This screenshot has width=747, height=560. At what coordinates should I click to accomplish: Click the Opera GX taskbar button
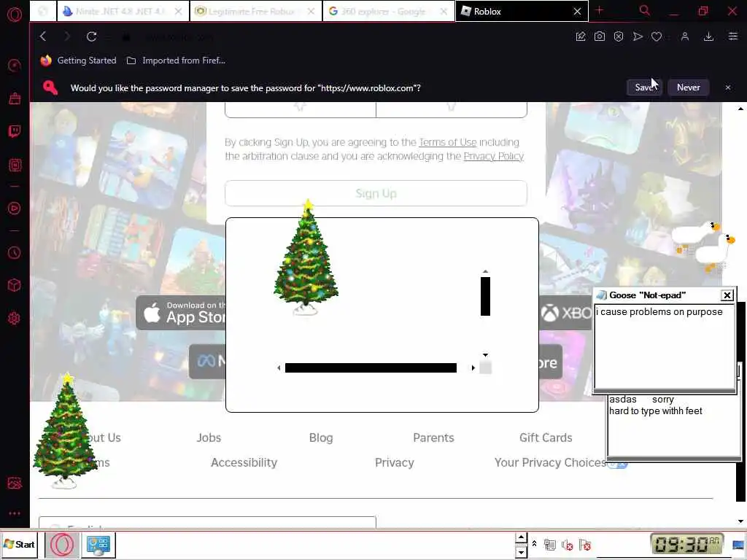point(63,545)
